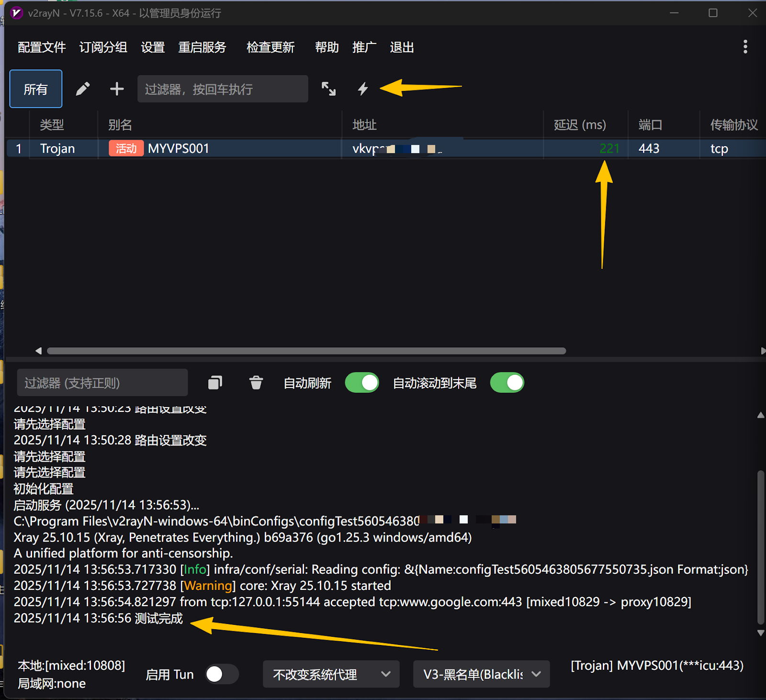Image resolution: width=766 pixels, height=700 pixels.
Task: Click the trash can clear log icon
Action: point(256,383)
